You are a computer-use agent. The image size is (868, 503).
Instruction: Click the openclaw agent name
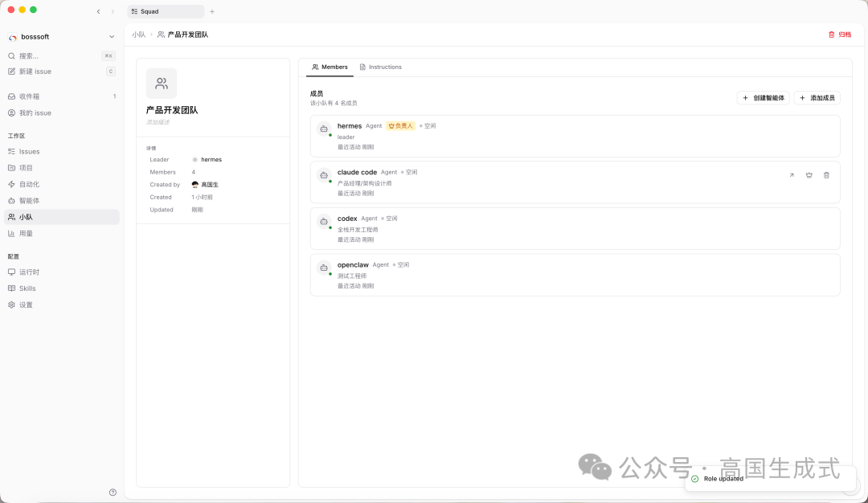click(x=353, y=265)
